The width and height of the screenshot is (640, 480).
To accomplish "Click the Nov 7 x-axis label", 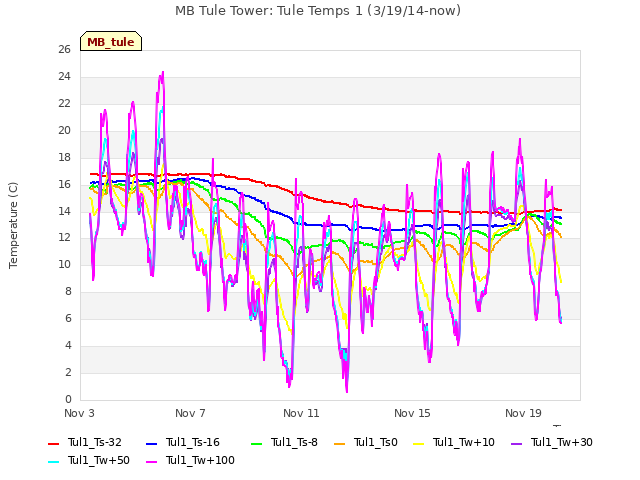I will pos(190,413).
